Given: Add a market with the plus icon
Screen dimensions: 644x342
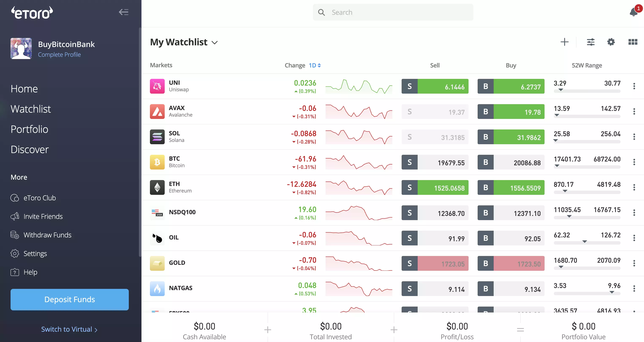Looking at the screenshot, I should coord(564,42).
